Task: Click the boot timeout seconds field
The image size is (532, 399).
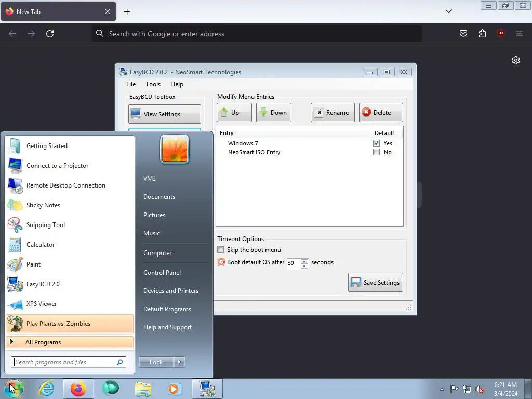Action: pos(294,263)
